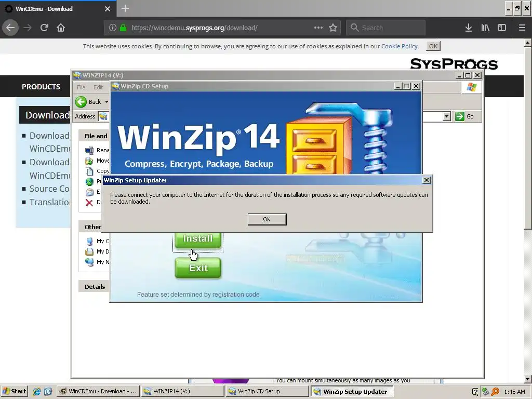Open the Firefox hamburger menu

(x=522, y=28)
